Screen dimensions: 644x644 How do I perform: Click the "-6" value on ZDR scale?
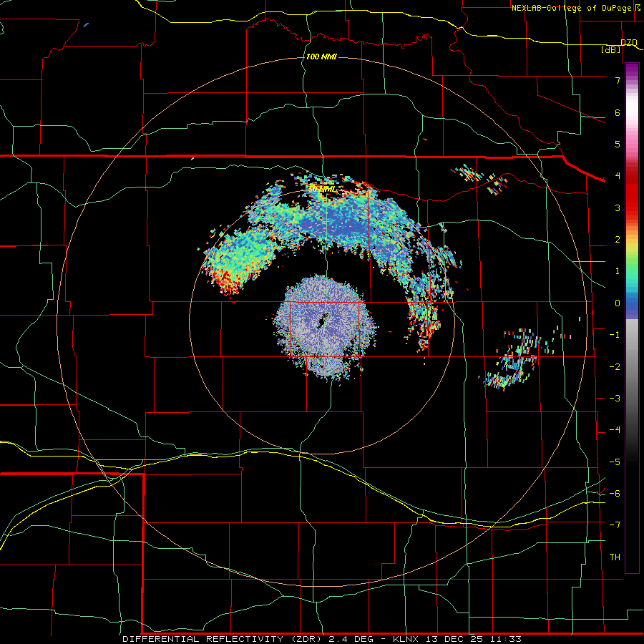pos(615,493)
